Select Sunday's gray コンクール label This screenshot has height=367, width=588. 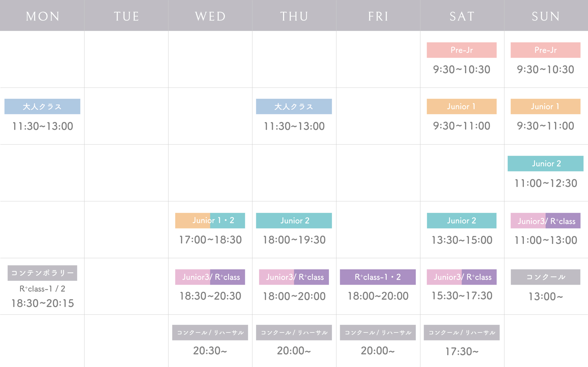[x=545, y=277]
